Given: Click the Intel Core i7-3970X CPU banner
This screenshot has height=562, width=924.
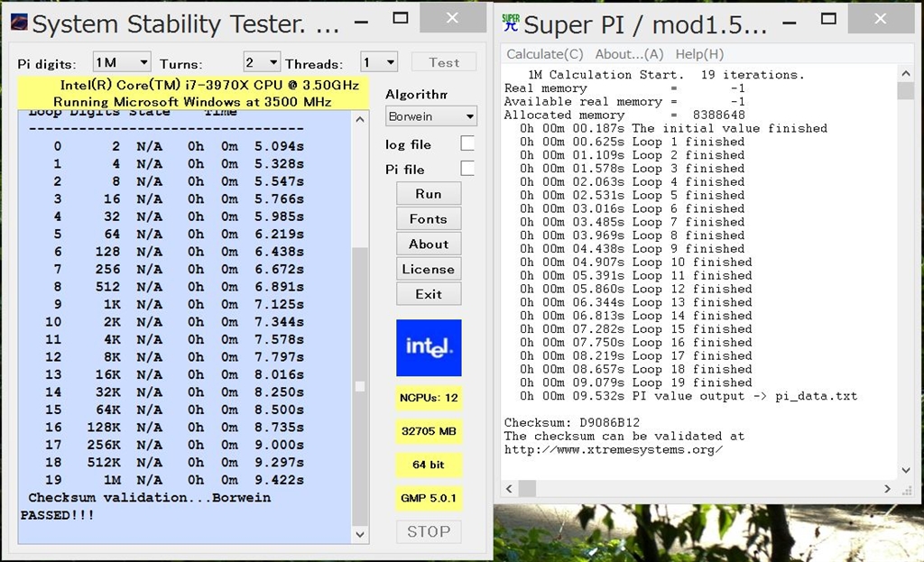Looking at the screenshot, I should [193, 93].
